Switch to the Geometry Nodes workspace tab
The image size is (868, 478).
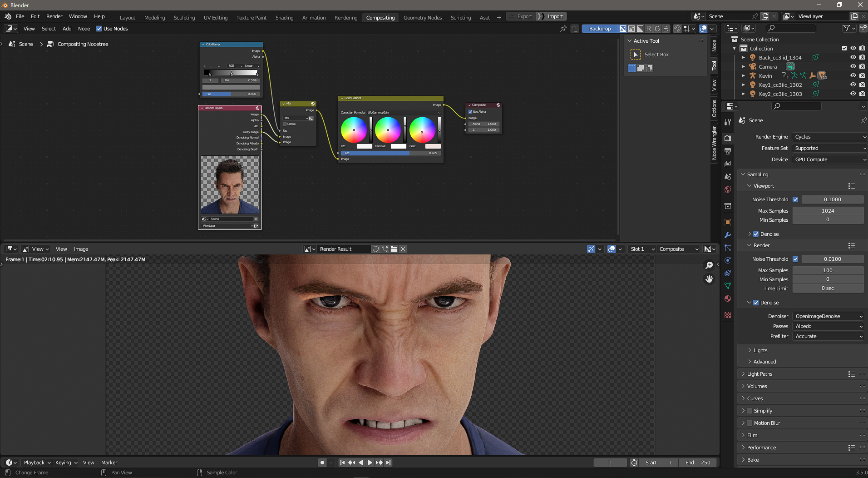coord(422,18)
